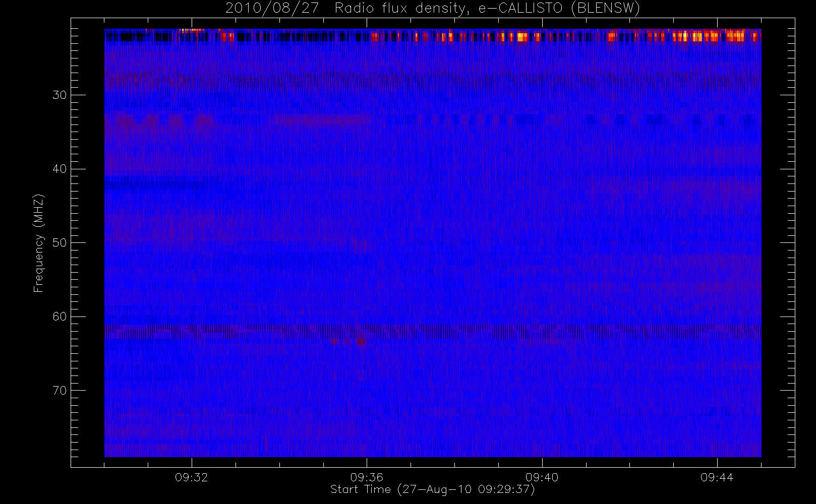
Task: Click the 70 frequency tick label
Action: tap(60, 391)
